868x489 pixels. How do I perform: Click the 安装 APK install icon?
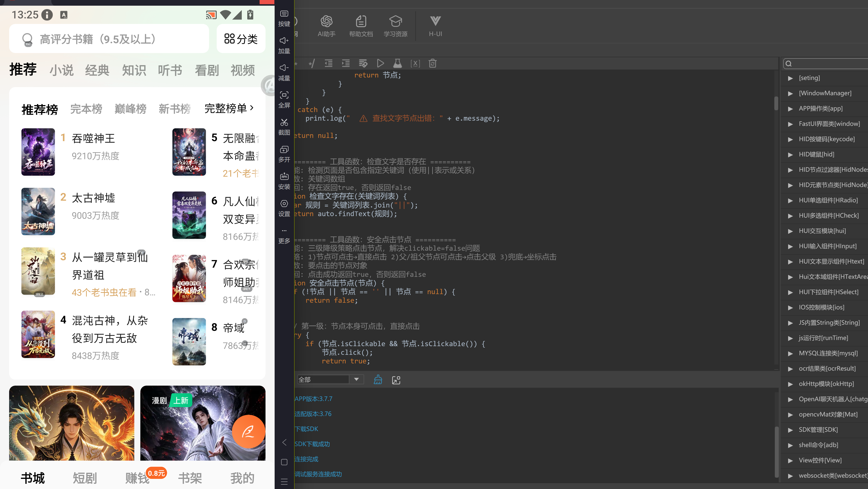coord(284,176)
